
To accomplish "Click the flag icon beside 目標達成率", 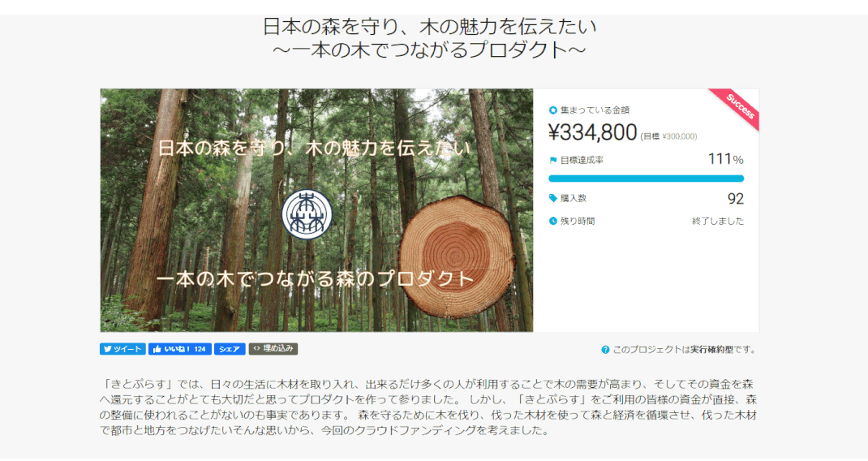I will [552, 160].
